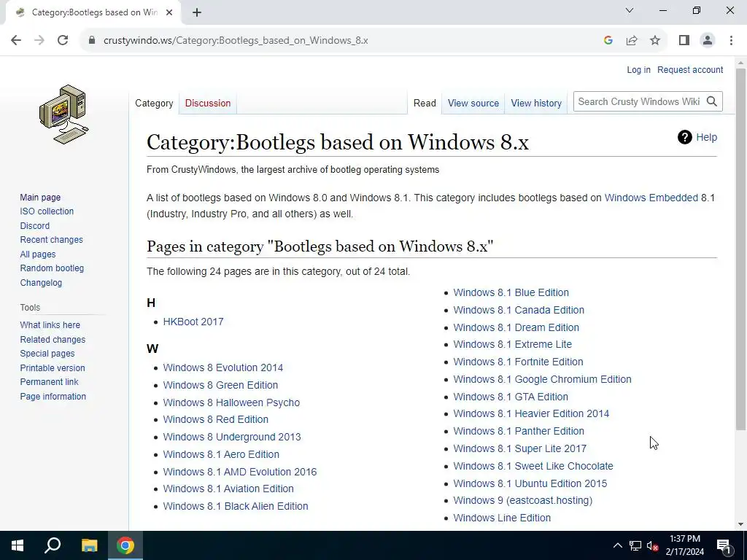Reload the page with refresh icon

[x=63, y=41]
